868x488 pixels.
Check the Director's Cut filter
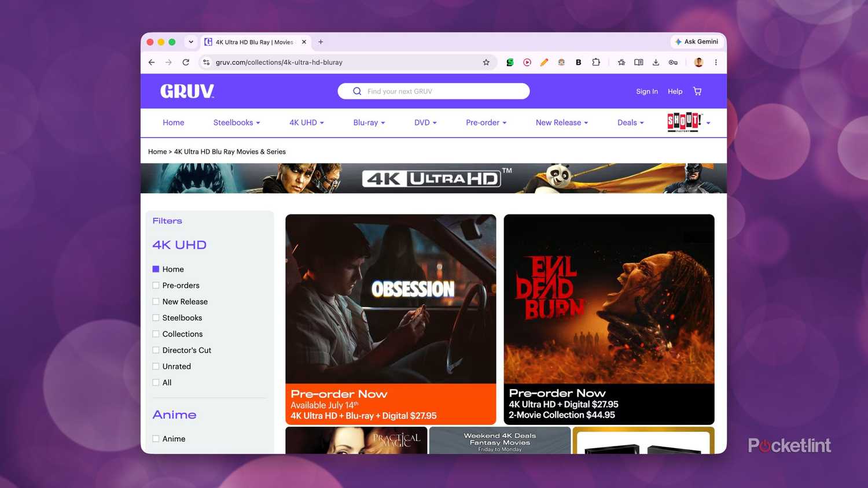pos(156,350)
